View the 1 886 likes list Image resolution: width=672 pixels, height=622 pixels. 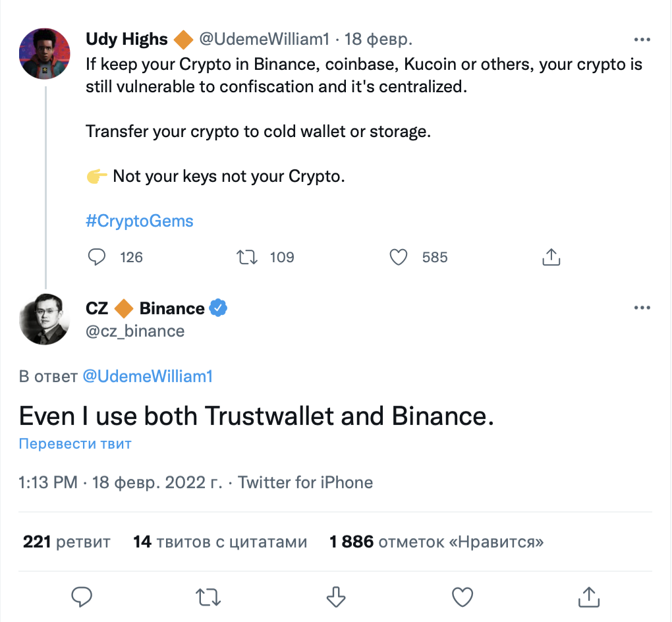click(436, 542)
